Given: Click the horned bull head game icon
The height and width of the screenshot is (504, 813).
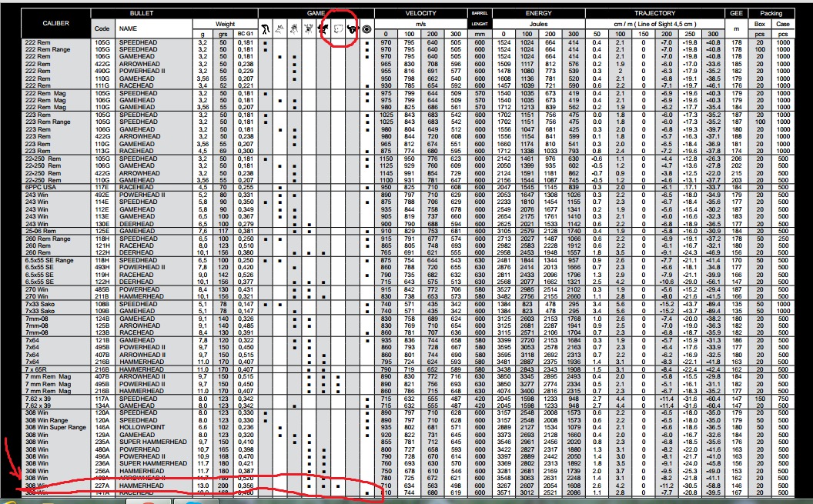Looking at the screenshot, I should (353, 29).
